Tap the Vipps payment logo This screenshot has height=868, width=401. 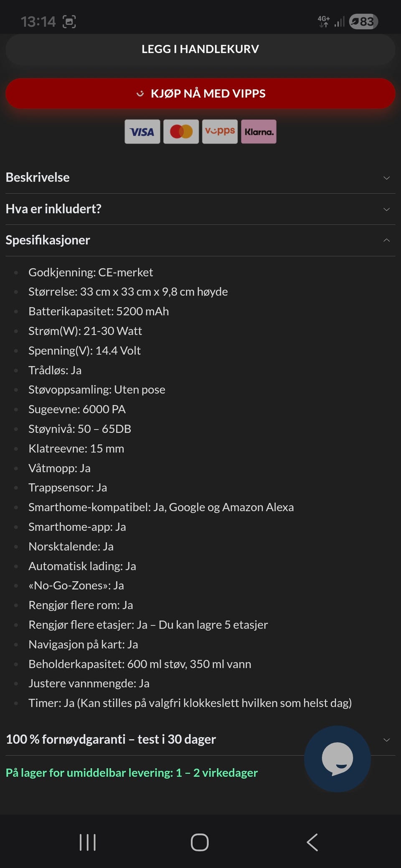220,132
